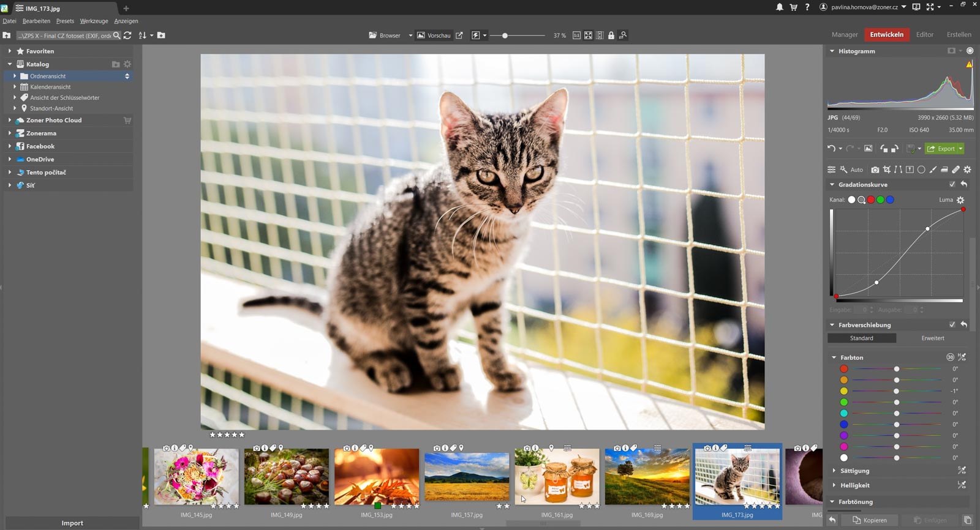
Task: Open the Werkzeuge menu
Action: click(x=94, y=21)
